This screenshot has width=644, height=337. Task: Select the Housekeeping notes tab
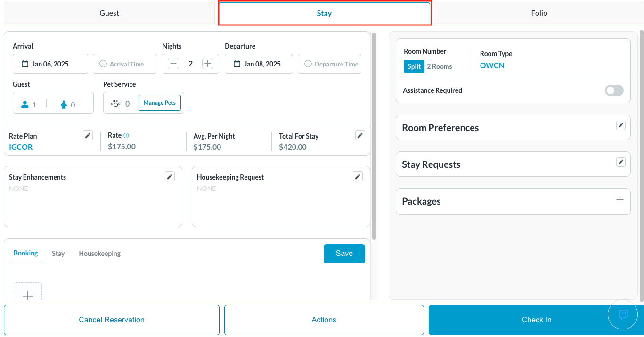pos(99,254)
